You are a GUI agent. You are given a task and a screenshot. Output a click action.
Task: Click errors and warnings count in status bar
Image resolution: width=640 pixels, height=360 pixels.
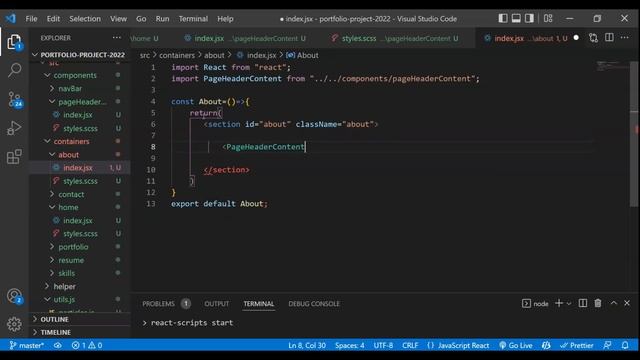point(87,345)
